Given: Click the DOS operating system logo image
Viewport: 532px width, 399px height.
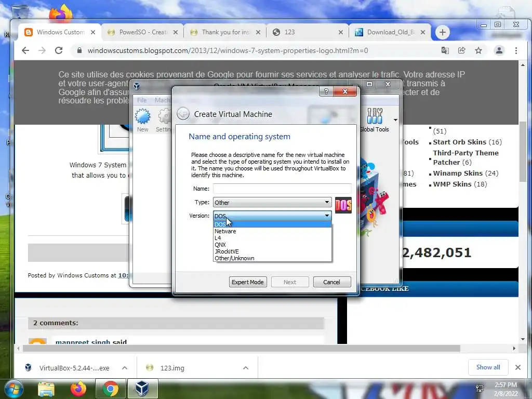Looking at the screenshot, I should 343,205.
